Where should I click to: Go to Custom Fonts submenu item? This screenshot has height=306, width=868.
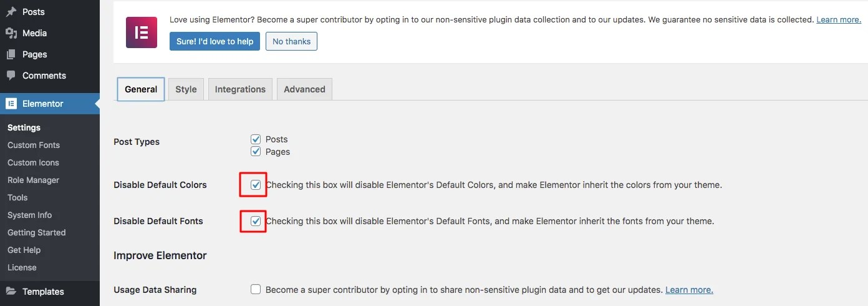pyautogui.click(x=34, y=145)
